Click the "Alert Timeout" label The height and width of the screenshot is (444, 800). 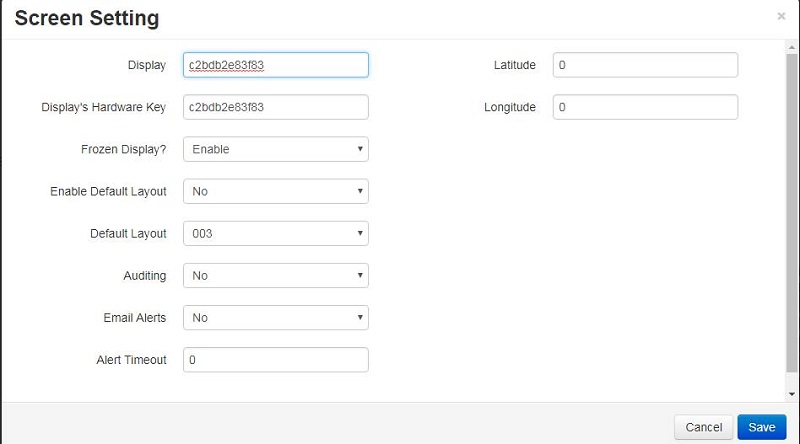pos(130,359)
